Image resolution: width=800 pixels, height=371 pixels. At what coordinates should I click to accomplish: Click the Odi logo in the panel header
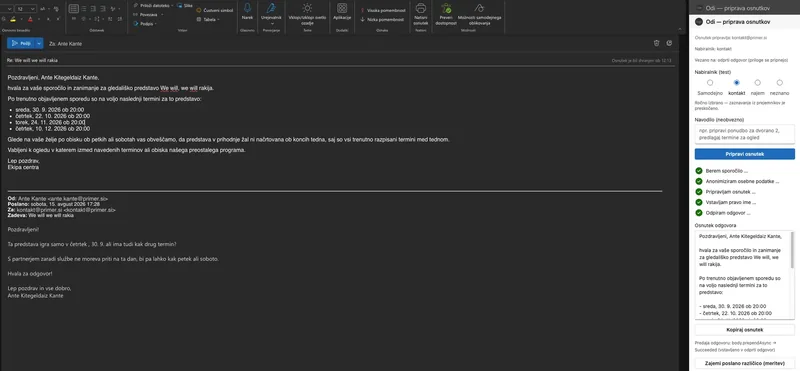point(699,22)
